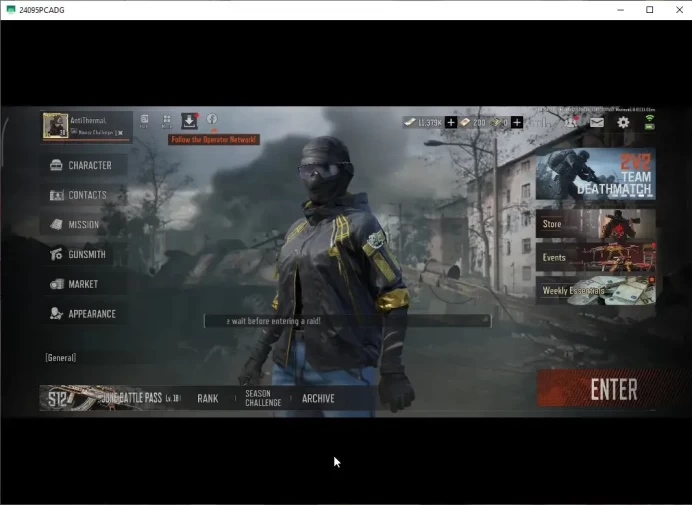Open the GUNSMITH menu
Image resolution: width=692 pixels, height=505 pixels.
(x=84, y=254)
